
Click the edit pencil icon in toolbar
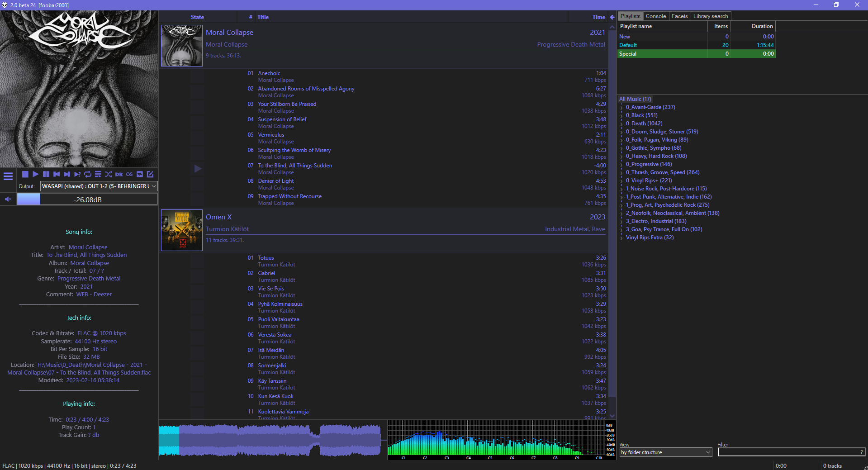click(x=150, y=174)
